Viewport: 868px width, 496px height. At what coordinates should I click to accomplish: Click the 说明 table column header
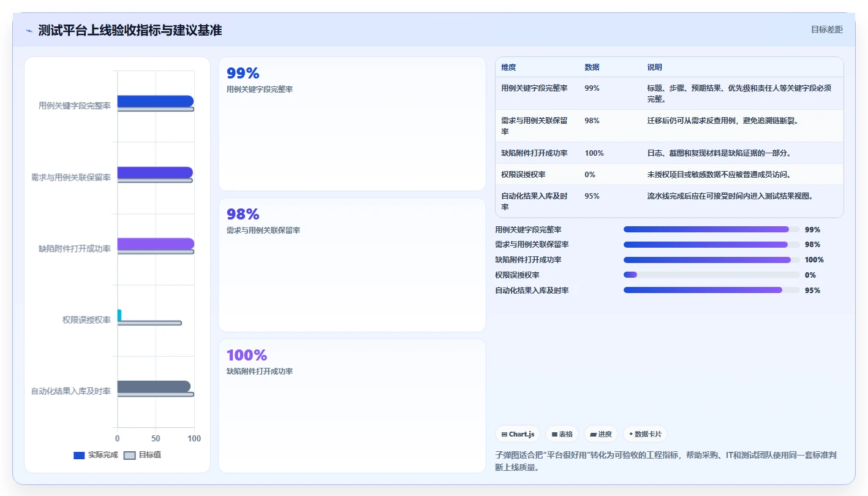point(655,67)
